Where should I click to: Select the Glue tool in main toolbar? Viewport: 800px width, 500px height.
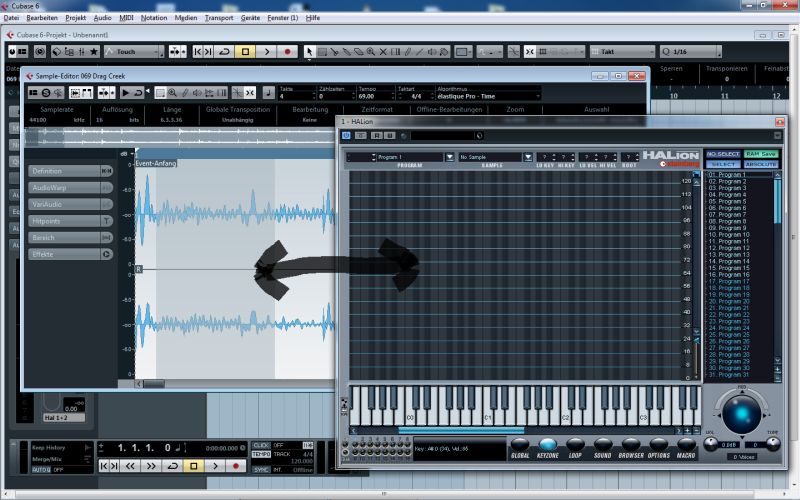point(346,52)
